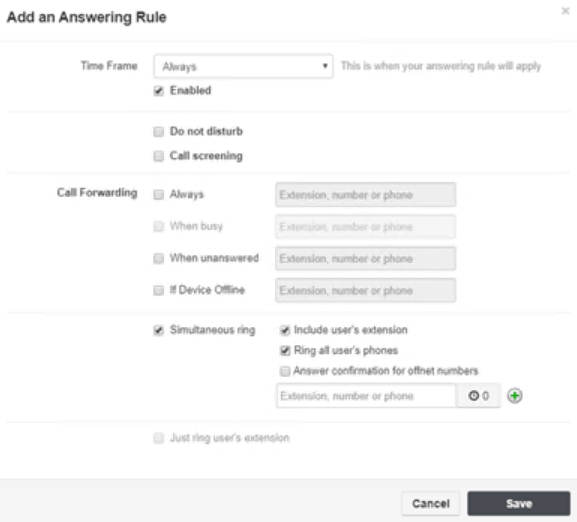This screenshot has height=522, width=577.
Task: Click the If Device Offline number field
Action: (365, 290)
